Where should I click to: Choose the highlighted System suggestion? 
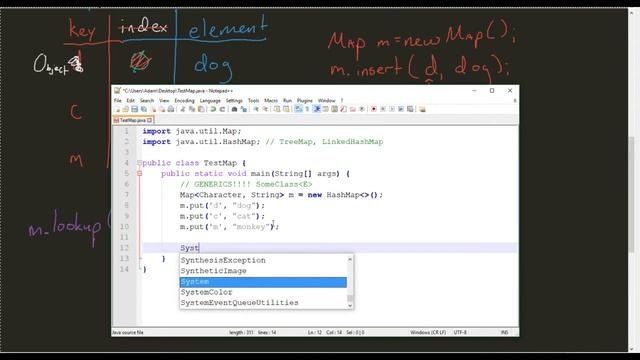pyautogui.click(x=263, y=282)
